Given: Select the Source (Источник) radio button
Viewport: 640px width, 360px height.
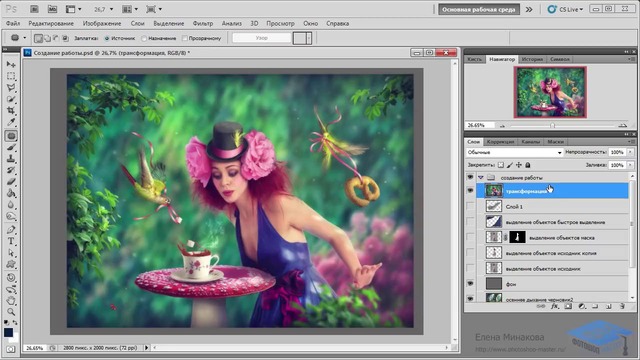Looking at the screenshot, I should click(x=107, y=38).
